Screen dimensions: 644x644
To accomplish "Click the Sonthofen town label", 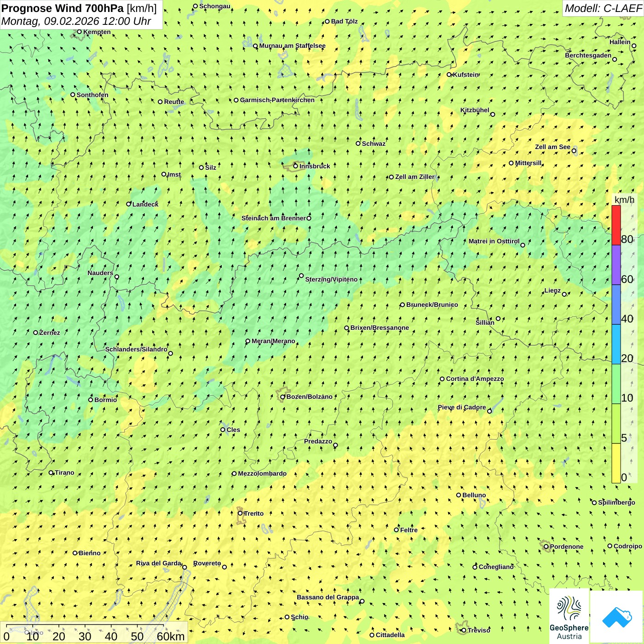I will point(92,95).
